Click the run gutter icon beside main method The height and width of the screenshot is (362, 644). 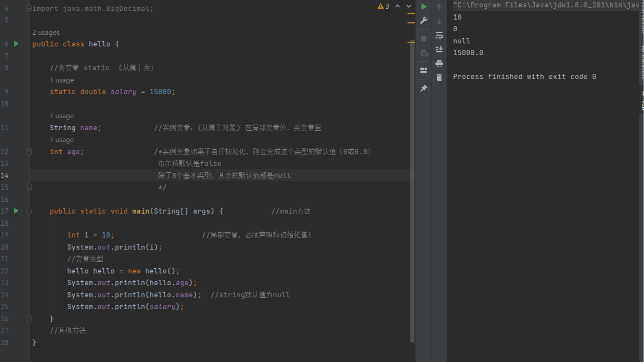[x=17, y=211]
